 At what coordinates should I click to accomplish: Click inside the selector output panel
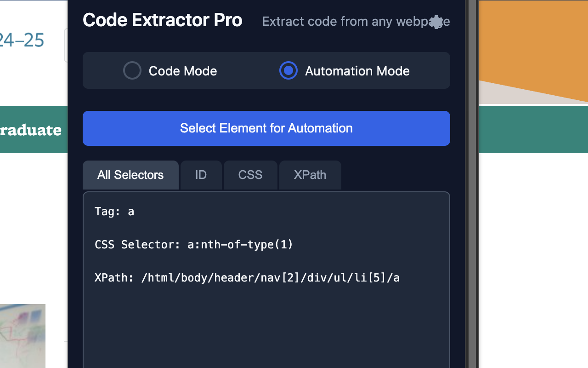point(266,322)
